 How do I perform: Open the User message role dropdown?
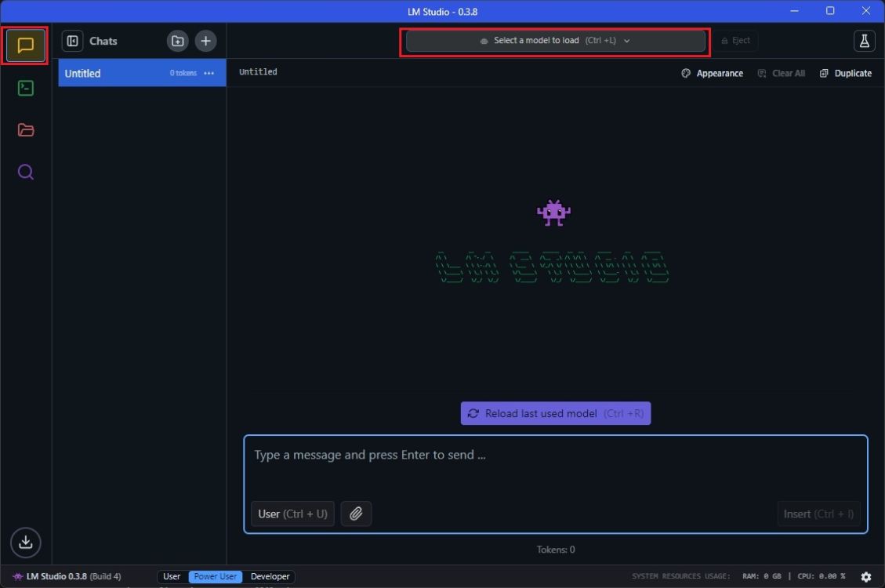pyautogui.click(x=292, y=514)
